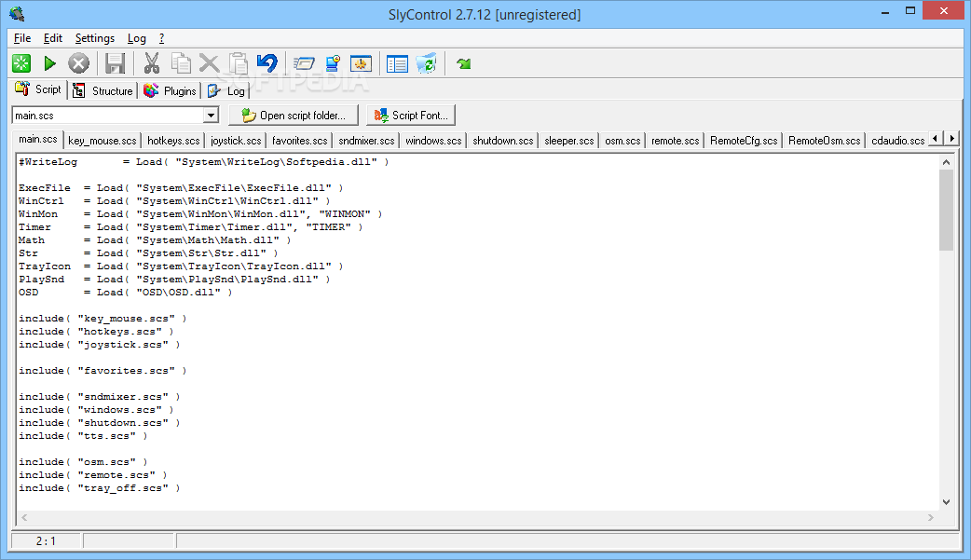This screenshot has width=971, height=560.
Task: Open the ? help menu
Action: [x=161, y=38]
